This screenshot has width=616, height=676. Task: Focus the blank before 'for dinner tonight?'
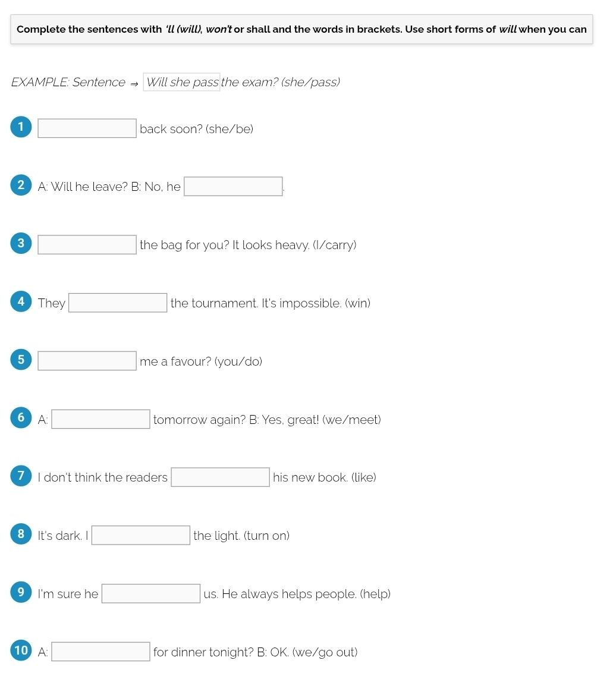[100, 652]
